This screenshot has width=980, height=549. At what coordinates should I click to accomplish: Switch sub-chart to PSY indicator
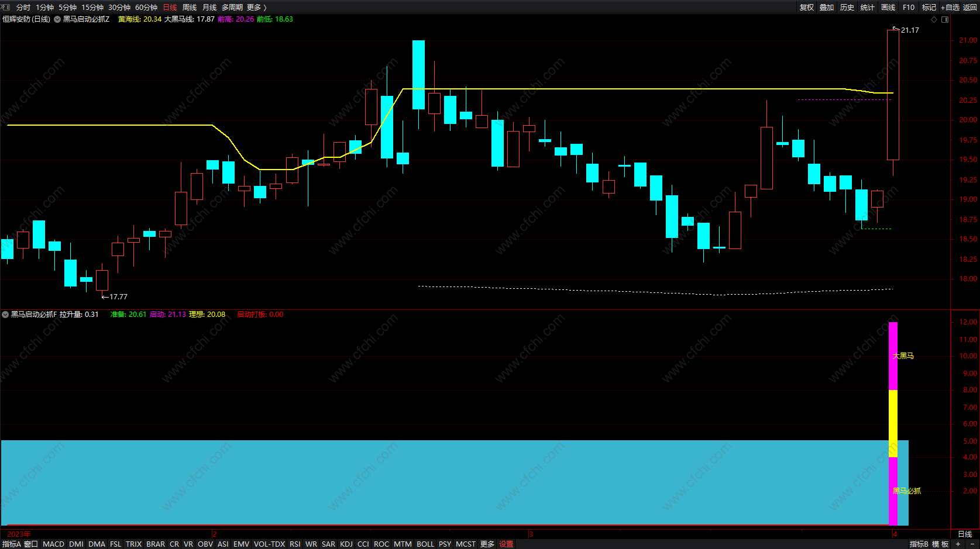pos(445,544)
